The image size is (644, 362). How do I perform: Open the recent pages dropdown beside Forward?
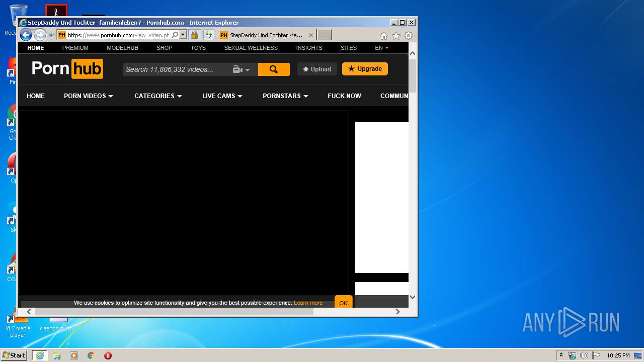click(51, 35)
